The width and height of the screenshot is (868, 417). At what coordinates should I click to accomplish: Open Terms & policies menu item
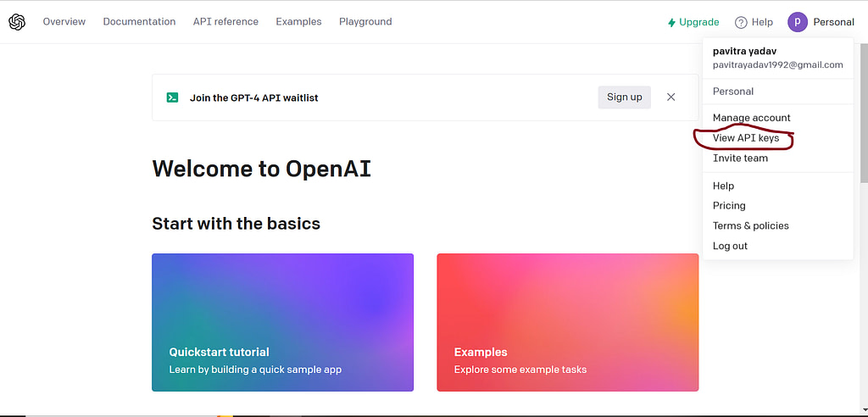(x=751, y=225)
